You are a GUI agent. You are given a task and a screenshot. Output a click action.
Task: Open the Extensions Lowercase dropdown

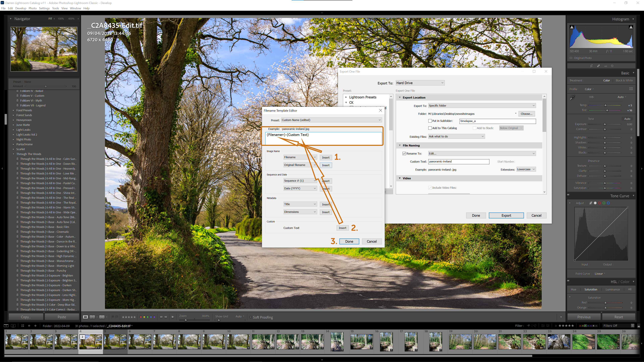coord(526,169)
